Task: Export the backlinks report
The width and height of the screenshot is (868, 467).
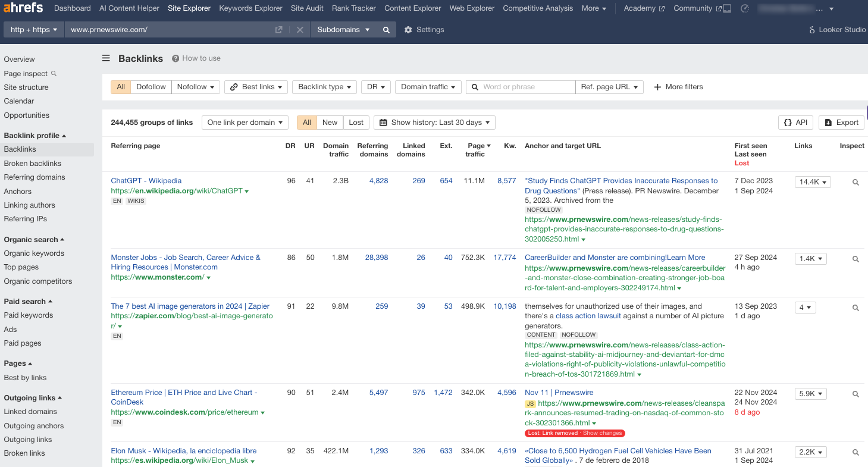Action: (841, 123)
